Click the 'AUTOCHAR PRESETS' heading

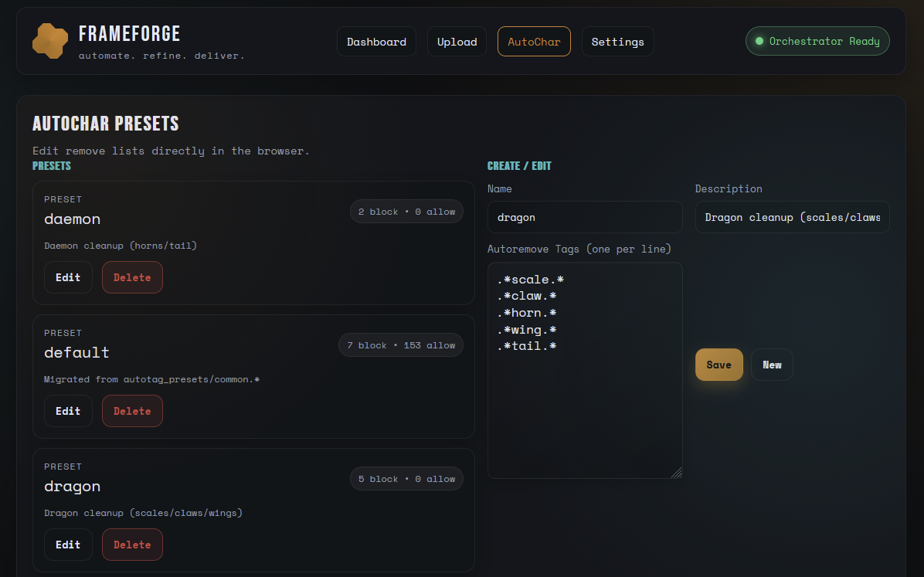[x=106, y=124]
